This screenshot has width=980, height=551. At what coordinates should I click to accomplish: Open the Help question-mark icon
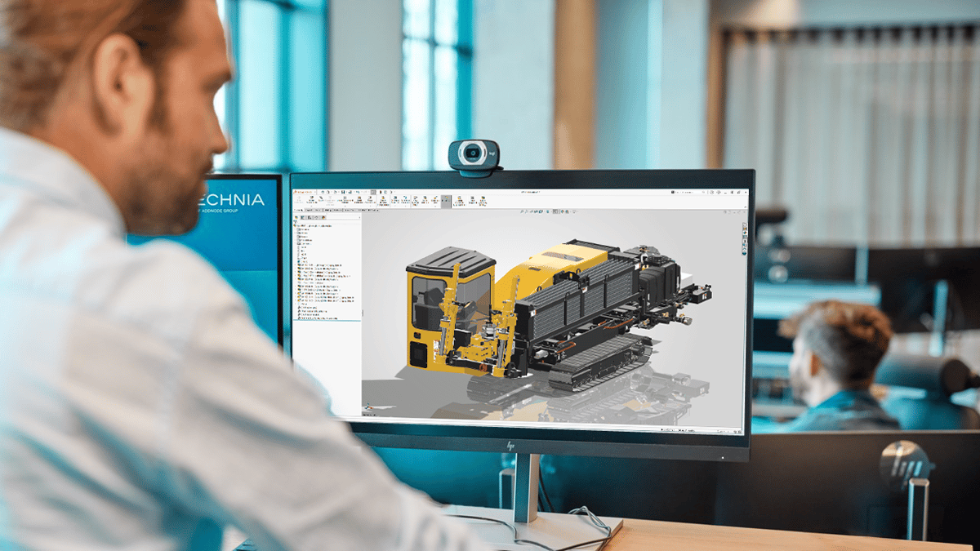pyautogui.click(x=719, y=192)
